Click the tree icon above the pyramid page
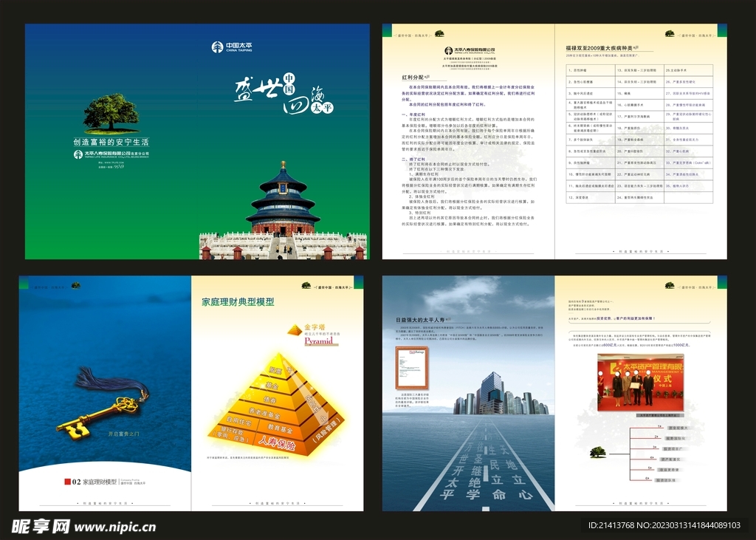Screen dimensions: 756x540 306,285
